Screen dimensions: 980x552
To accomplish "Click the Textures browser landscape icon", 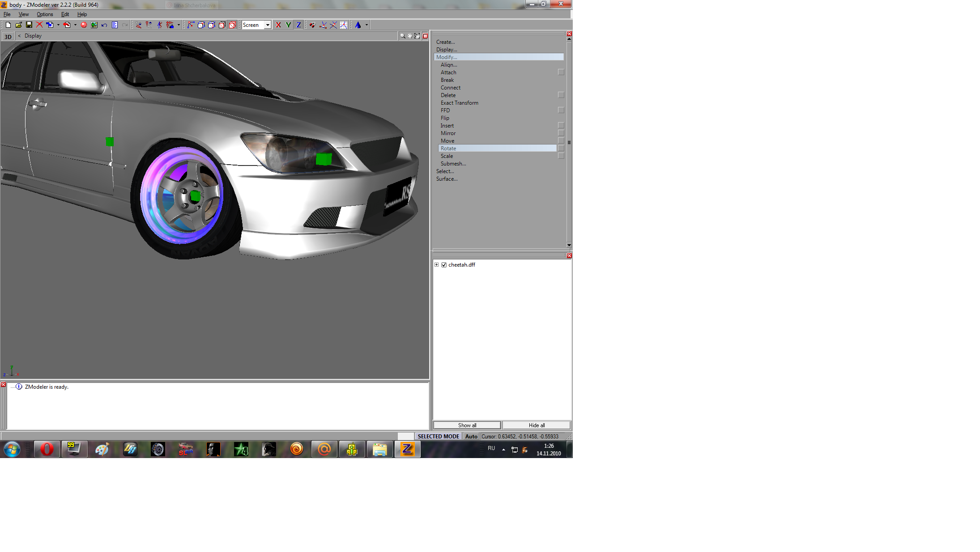I will (94, 25).
